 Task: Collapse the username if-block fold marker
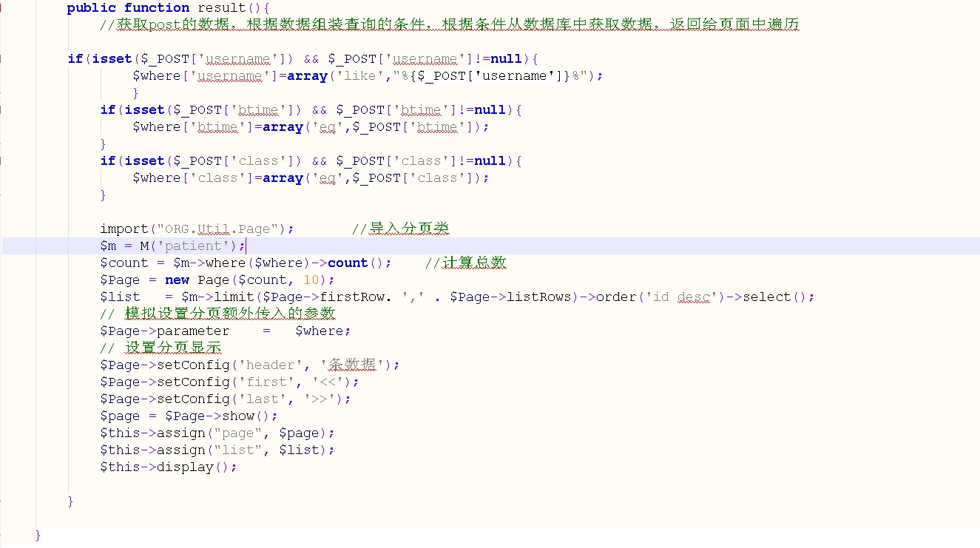1,58
